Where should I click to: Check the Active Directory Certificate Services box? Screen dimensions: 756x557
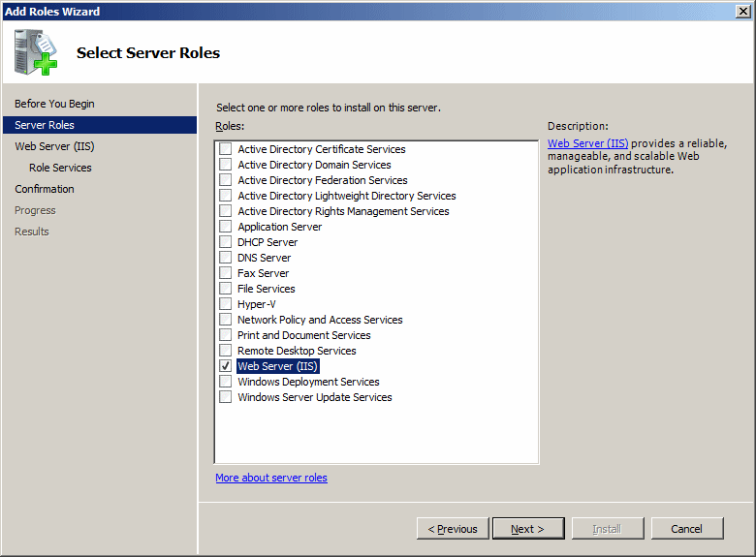click(226, 149)
